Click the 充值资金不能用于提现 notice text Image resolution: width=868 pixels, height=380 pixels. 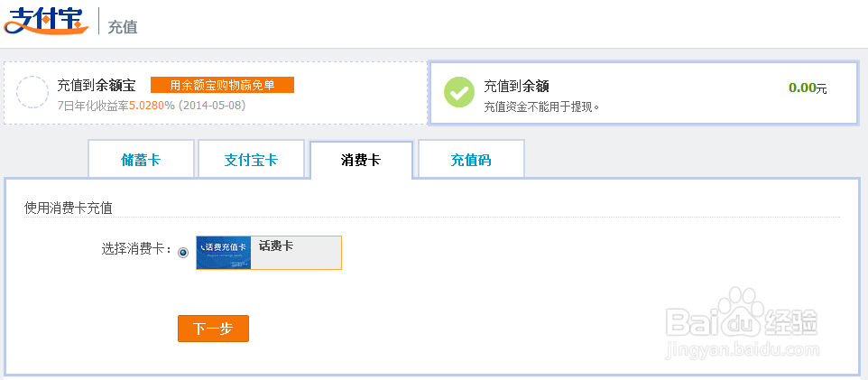(x=541, y=106)
